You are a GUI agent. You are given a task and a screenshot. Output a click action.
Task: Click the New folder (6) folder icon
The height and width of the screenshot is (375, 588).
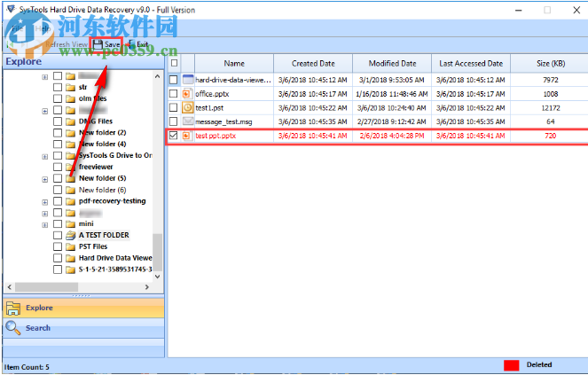click(70, 190)
